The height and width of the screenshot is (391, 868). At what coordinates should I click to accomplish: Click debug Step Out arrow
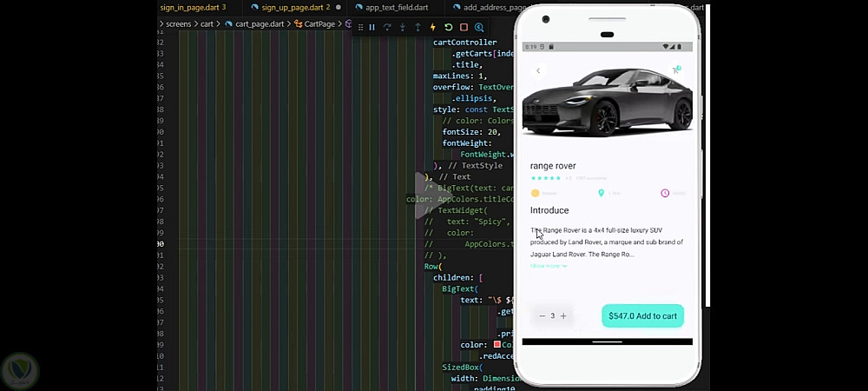pyautogui.click(x=418, y=27)
